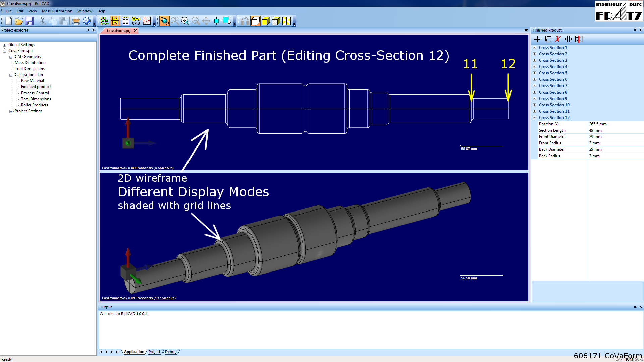Pin the Project explorer panel
Screen dimensions: 644x362
pyautogui.click(x=88, y=30)
